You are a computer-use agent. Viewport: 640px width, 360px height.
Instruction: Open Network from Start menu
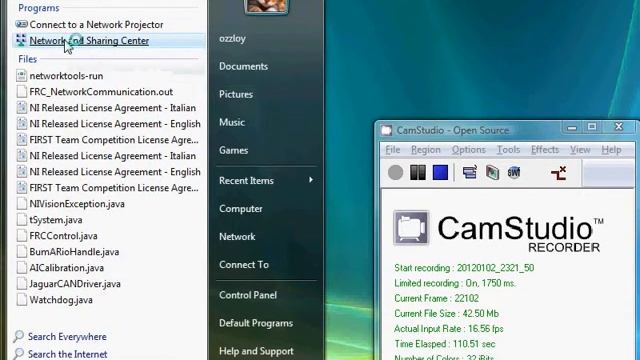(237, 237)
